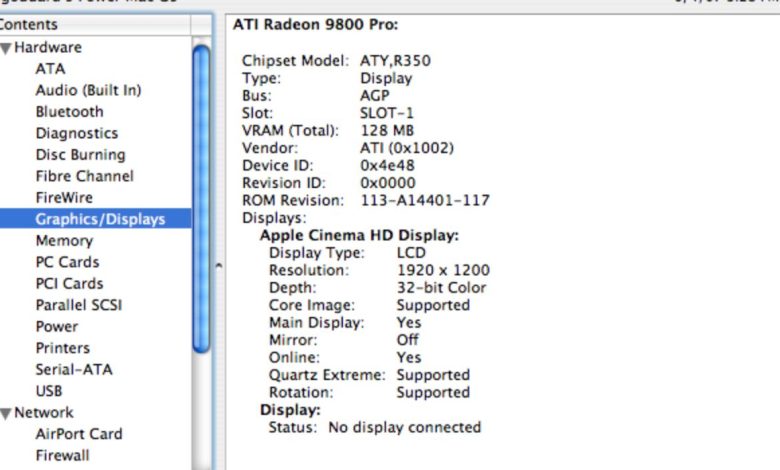This screenshot has width=780, height=470.
Task: Click the Depth value 32-bit Color
Action: coord(441,287)
